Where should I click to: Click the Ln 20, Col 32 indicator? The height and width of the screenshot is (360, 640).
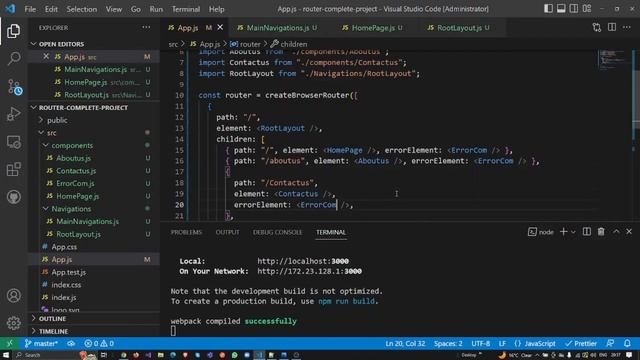[405, 343]
